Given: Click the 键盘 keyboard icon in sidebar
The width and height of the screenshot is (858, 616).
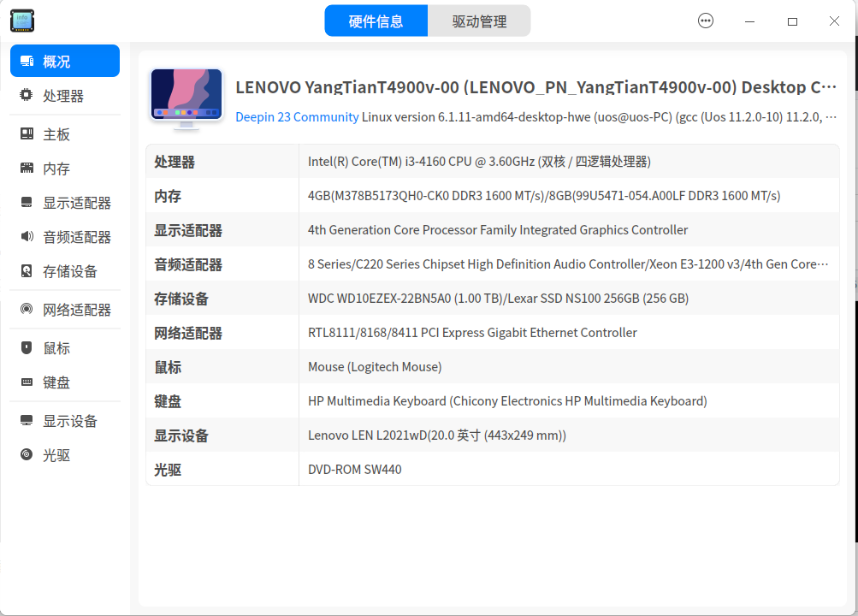Looking at the screenshot, I should [x=27, y=382].
